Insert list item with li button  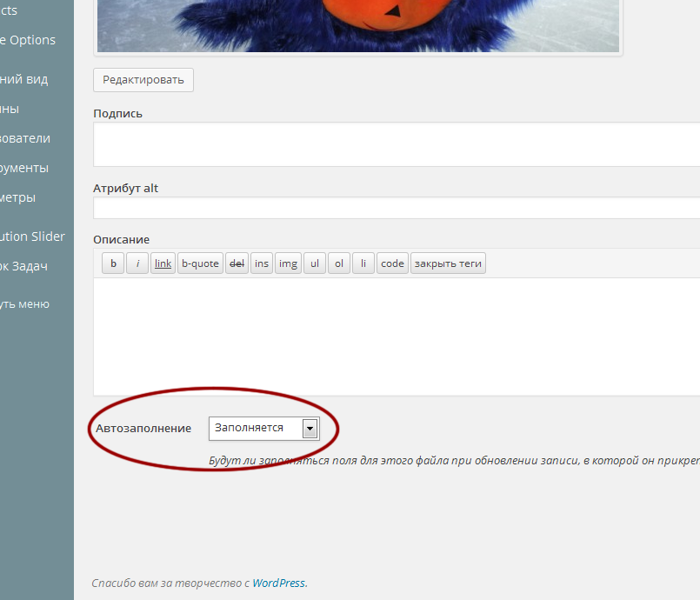(363, 263)
